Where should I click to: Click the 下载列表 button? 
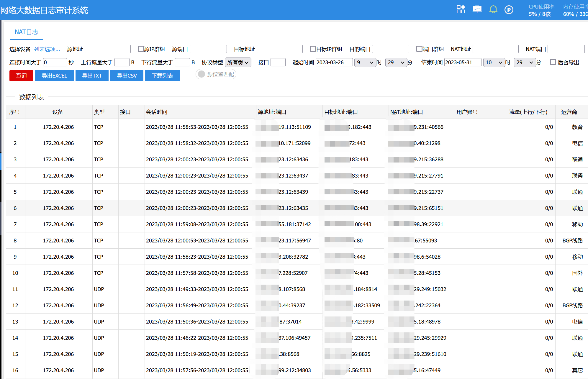162,76
